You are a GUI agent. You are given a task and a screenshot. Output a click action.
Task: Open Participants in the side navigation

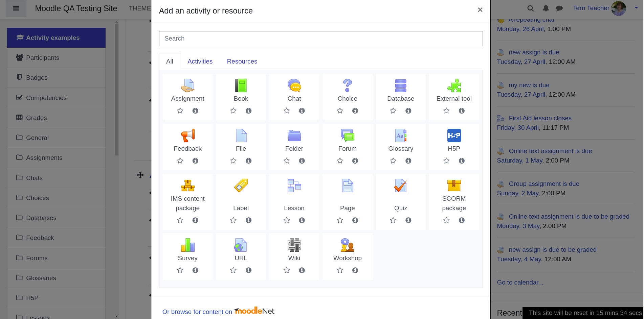tap(56, 58)
